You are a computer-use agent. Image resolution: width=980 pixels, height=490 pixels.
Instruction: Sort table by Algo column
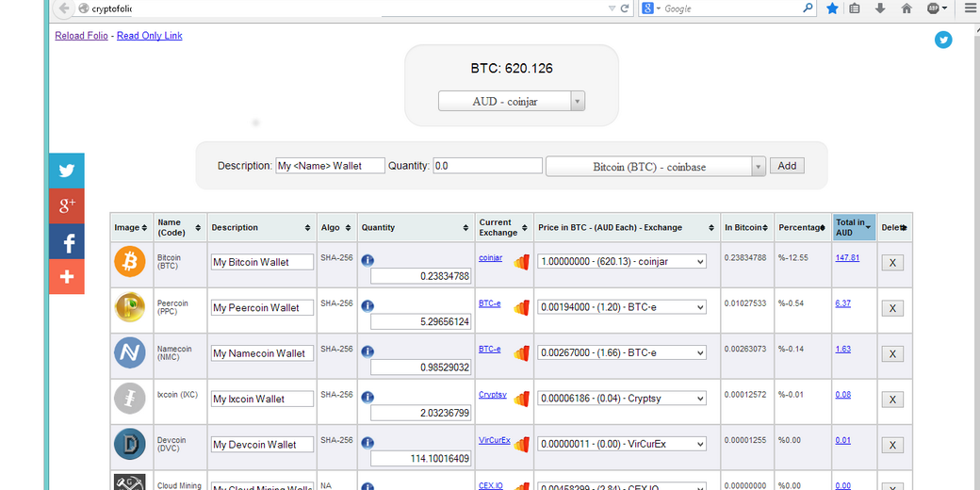[x=336, y=227]
